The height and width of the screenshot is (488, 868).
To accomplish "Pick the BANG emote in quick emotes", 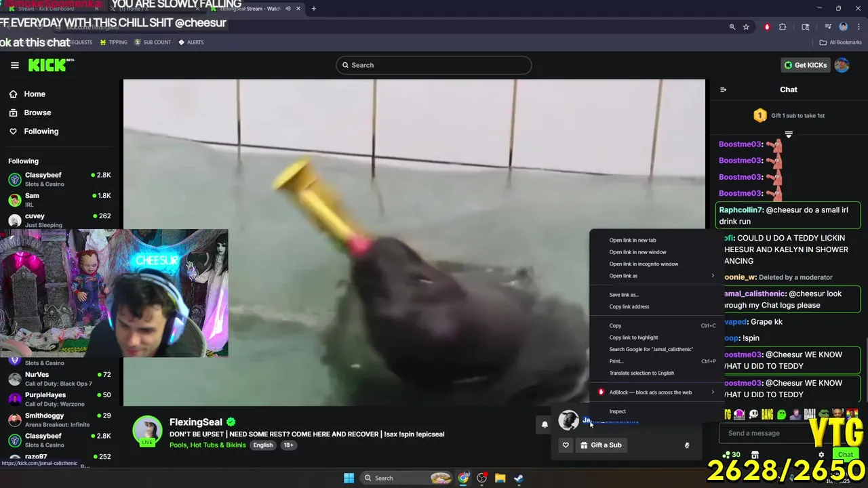I will (767, 414).
